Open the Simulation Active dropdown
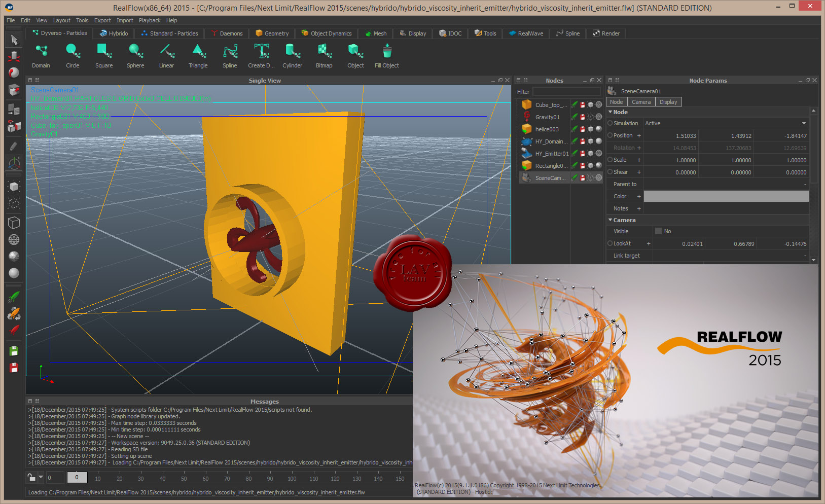This screenshot has width=825, height=504. click(726, 123)
